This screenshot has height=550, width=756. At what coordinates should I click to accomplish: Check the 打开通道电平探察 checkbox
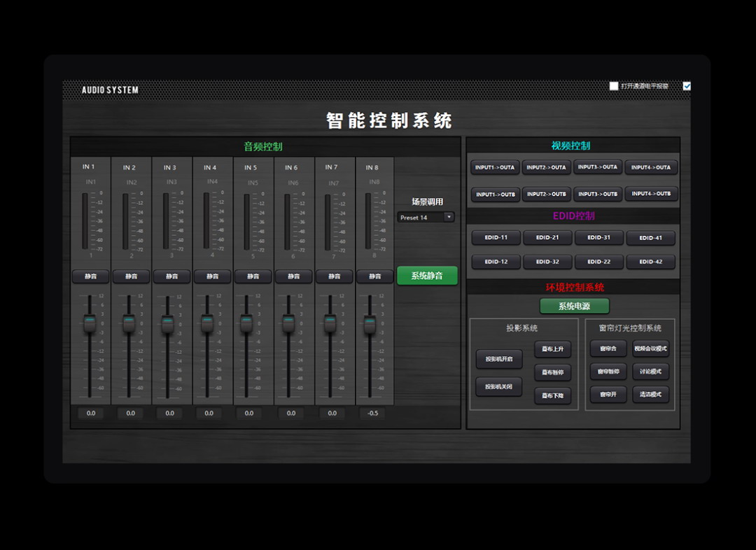614,86
